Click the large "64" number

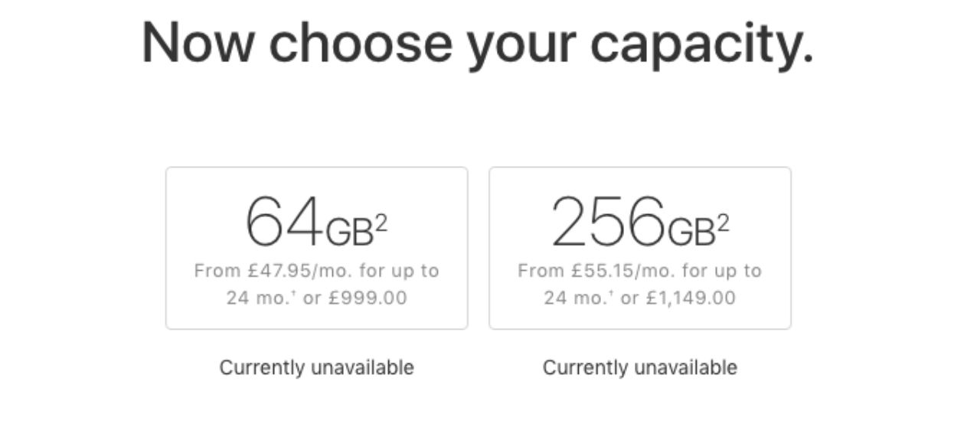pos(283,223)
